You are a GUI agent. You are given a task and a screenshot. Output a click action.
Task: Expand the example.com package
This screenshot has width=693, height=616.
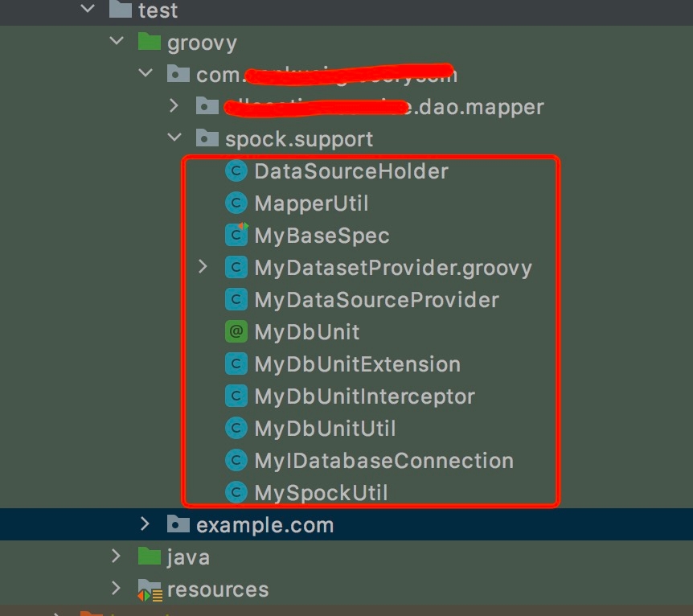click(x=146, y=524)
